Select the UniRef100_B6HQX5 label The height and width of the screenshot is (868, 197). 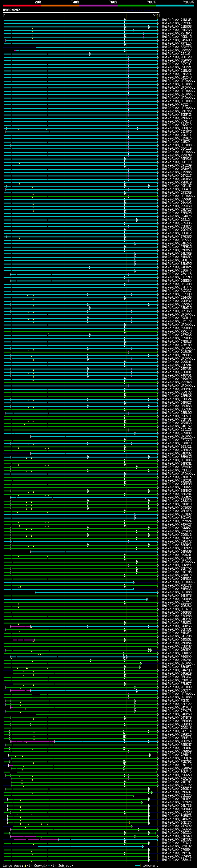[x=177, y=457]
